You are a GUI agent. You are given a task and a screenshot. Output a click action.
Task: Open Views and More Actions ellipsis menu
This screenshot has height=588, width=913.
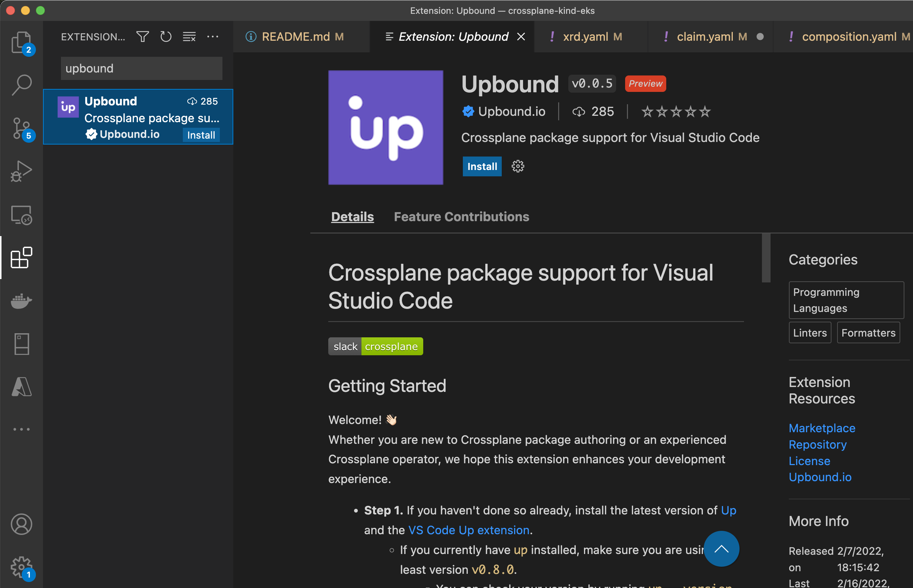tap(212, 37)
